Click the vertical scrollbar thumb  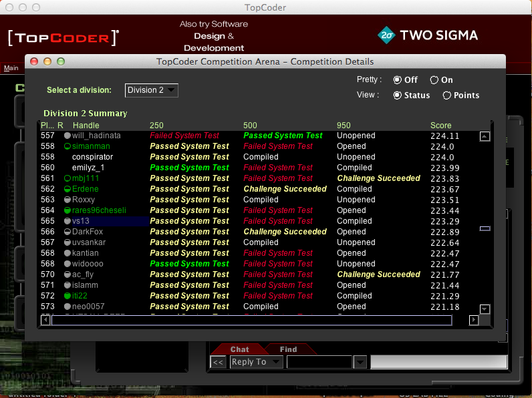[x=485, y=228]
